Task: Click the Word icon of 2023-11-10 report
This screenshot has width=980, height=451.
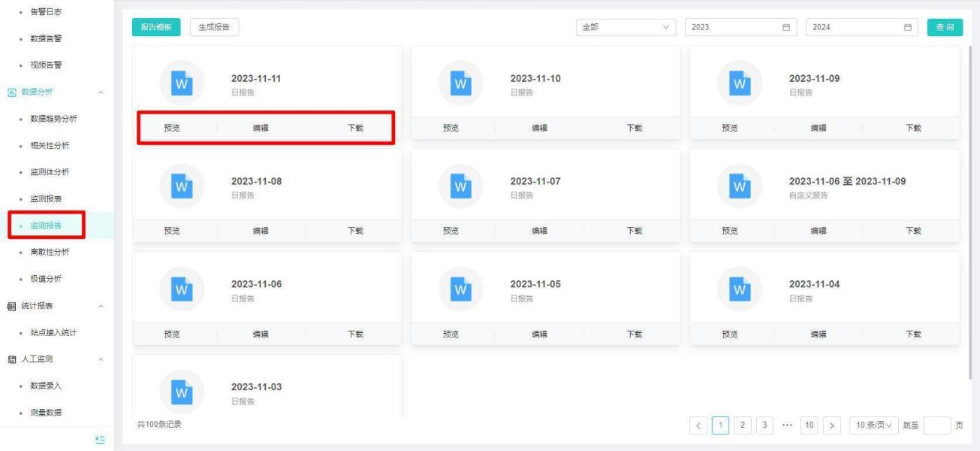Action: 460,84
